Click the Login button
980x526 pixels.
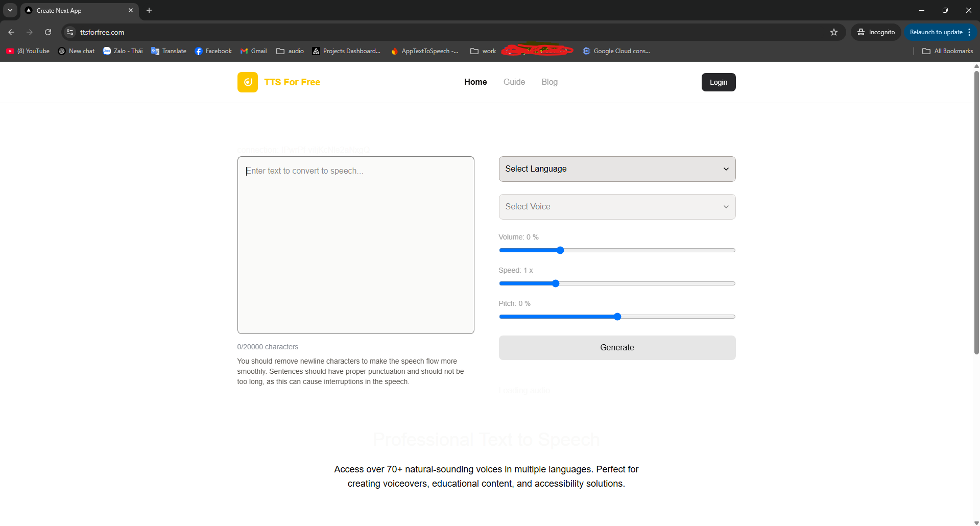click(x=718, y=82)
